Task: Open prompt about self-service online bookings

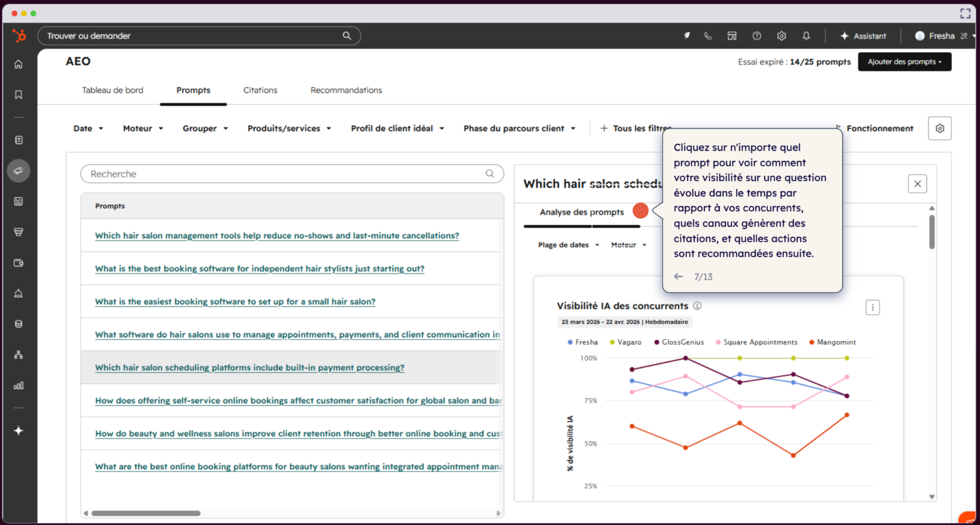Action: click(x=299, y=400)
